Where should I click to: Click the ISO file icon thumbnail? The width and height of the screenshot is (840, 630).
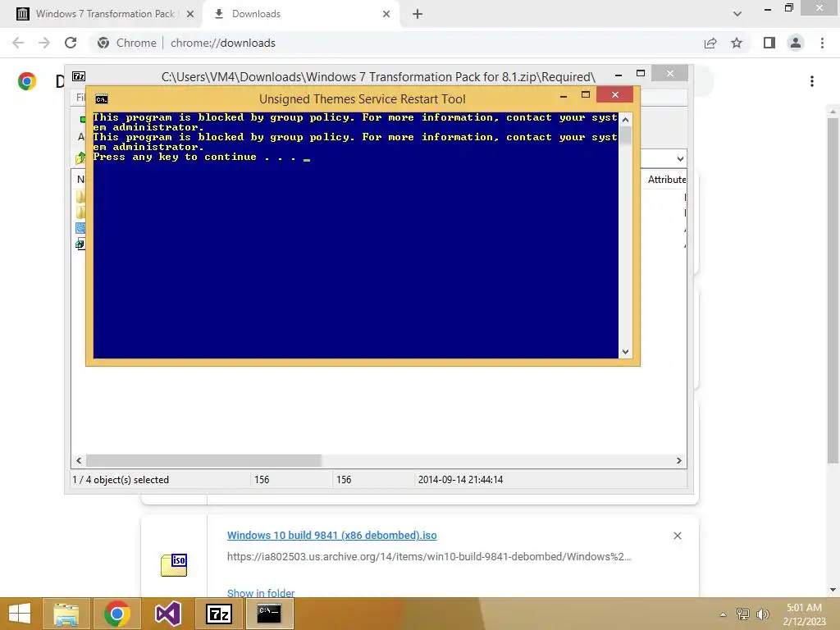tap(174, 565)
